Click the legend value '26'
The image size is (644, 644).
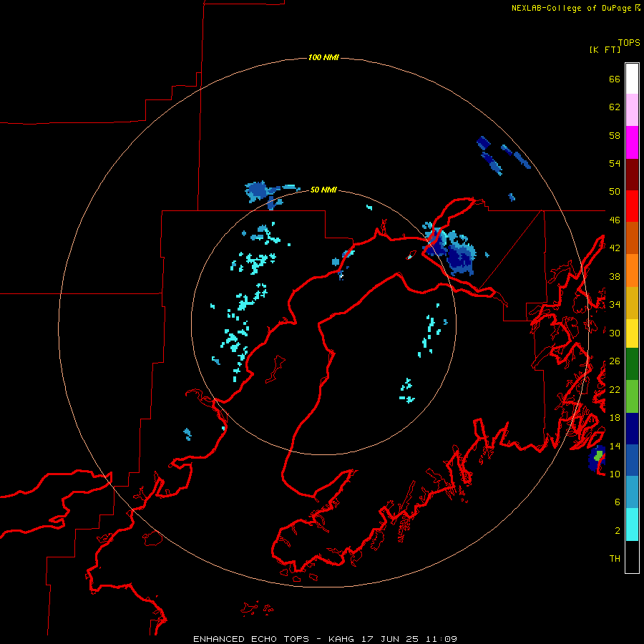click(615, 361)
